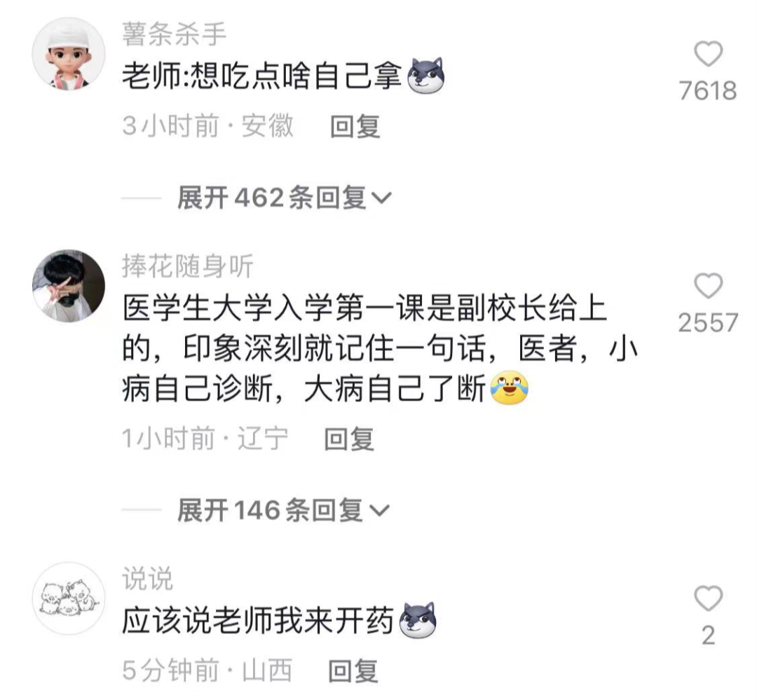This screenshot has height=700, width=757.
Task: Like the comment by 薯条杀手
Action: click(x=708, y=53)
